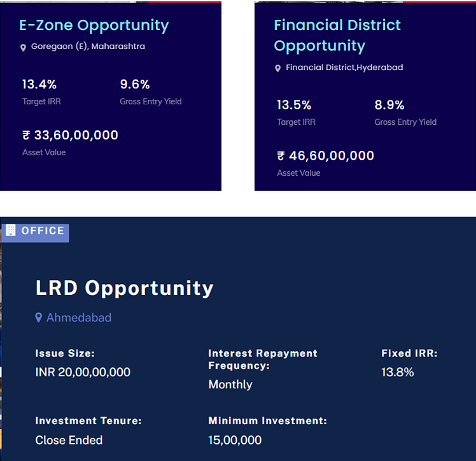Click the location pin beside Financial District, Hyderabad
This screenshot has height=461, width=476.
[278, 68]
